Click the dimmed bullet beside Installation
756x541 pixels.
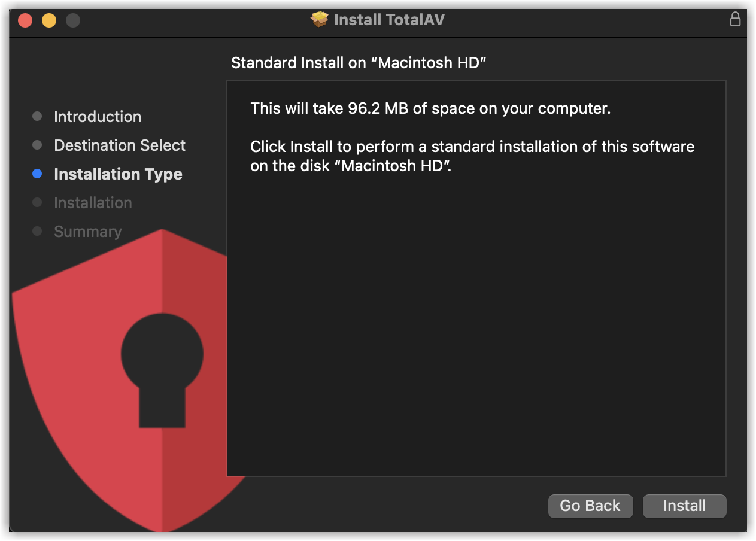pos(37,202)
